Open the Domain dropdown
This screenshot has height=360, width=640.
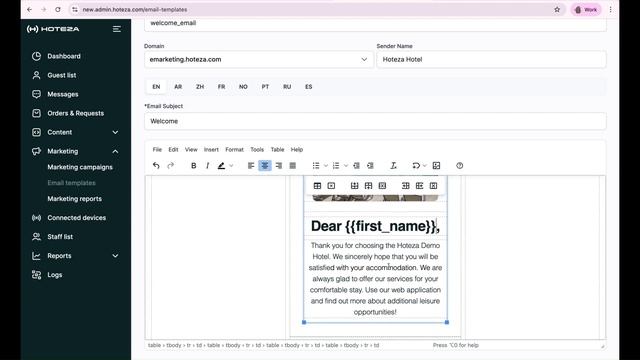(259, 60)
